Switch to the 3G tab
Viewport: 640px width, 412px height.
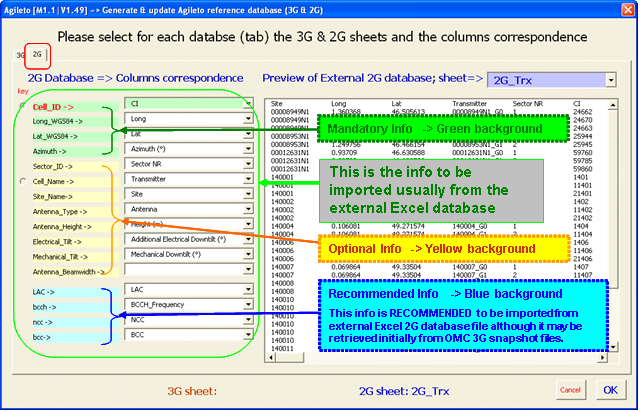[x=20, y=57]
